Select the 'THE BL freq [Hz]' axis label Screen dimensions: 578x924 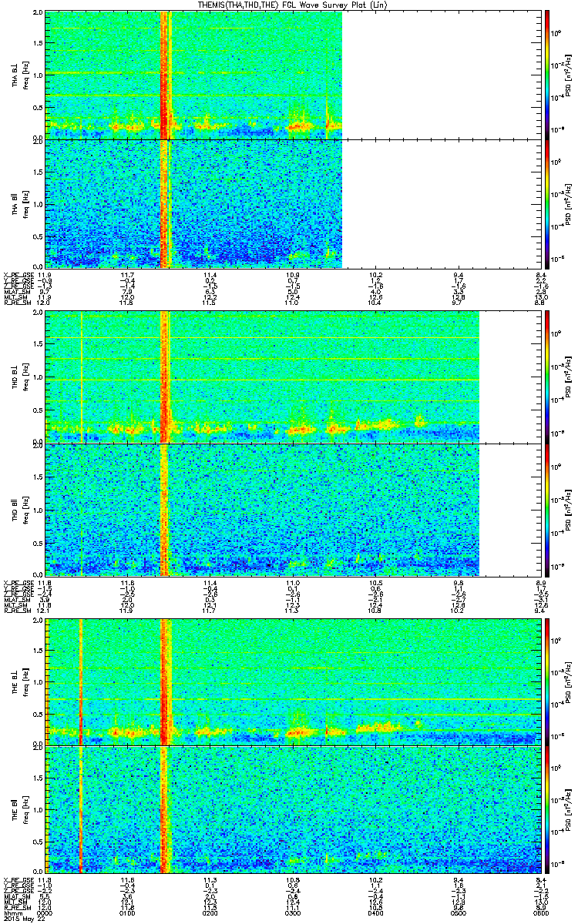tap(18, 682)
